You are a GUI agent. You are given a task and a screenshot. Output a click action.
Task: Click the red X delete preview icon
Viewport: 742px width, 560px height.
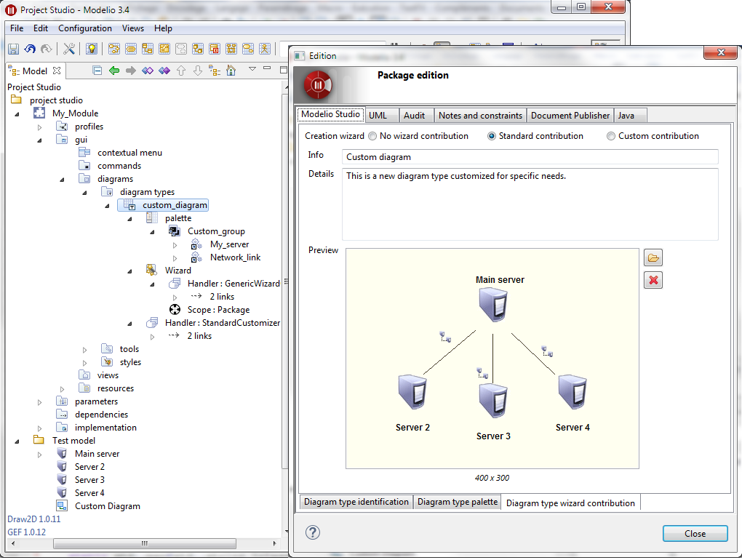(653, 280)
